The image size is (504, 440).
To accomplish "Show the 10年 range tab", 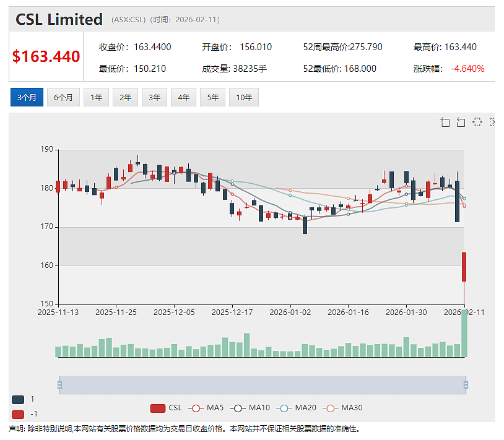I will coord(244,97).
